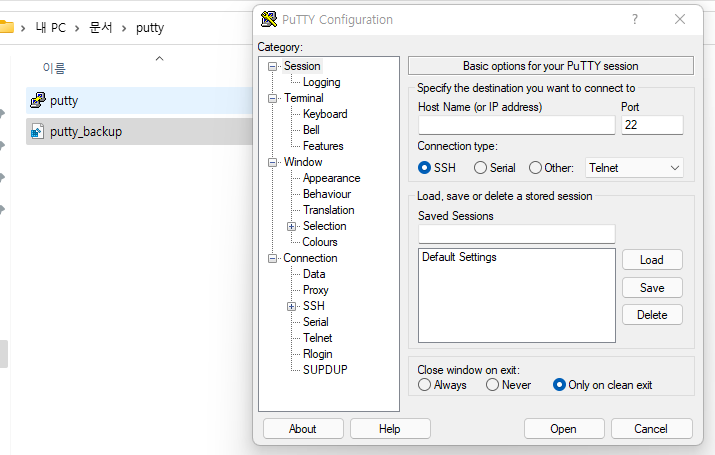
Task: Open the Bell settings category
Action: (x=311, y=130)
